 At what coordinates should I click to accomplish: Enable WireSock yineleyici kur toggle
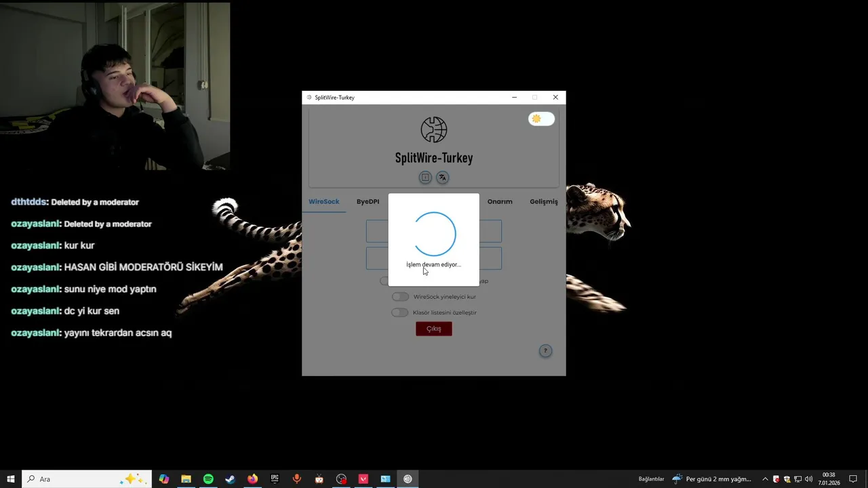pos(400,297)
